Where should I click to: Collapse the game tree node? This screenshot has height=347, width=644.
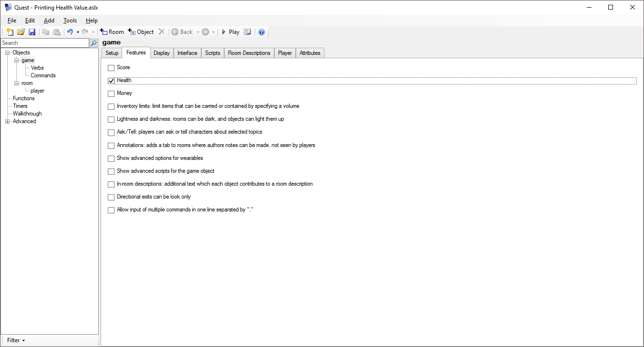[x=16, y=60]
